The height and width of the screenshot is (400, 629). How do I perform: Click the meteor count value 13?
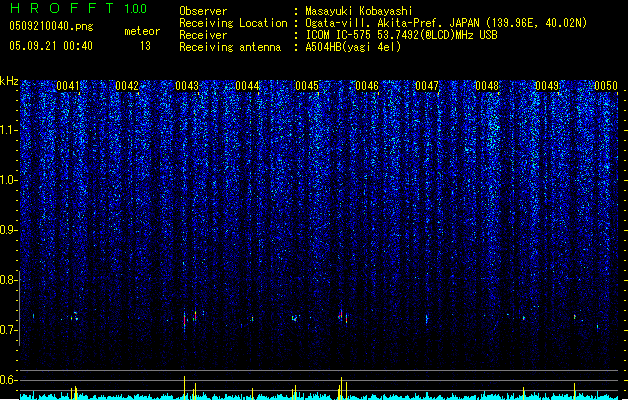(145, 46)
